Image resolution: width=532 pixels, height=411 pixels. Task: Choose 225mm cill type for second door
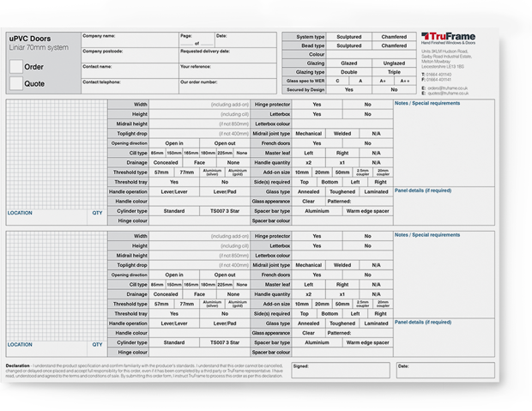point(225,285)
